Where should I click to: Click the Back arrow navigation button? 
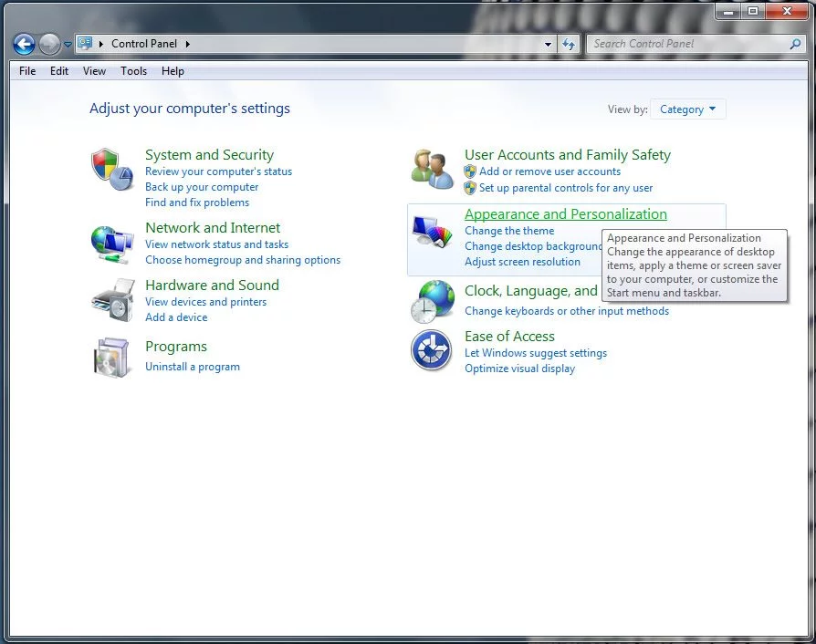(24, 44)
